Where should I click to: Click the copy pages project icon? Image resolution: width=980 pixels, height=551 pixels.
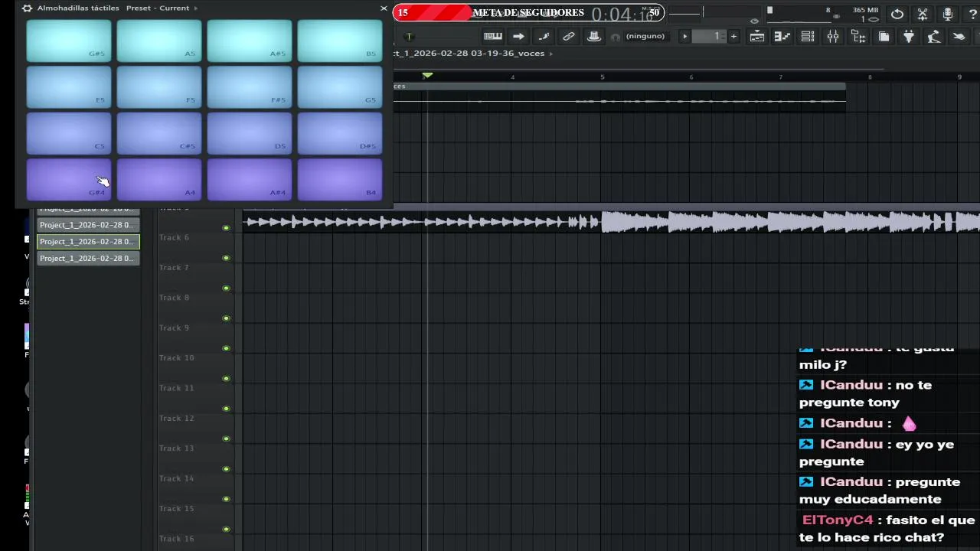click(x=884, y=36)
